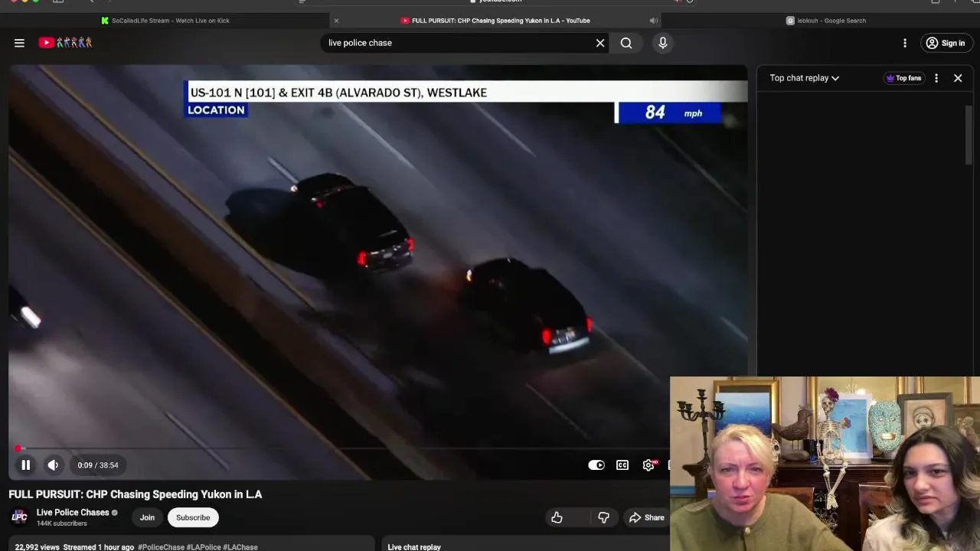Clear the search box with the X icon
The height and width of the screenshot is (551, 980).
(x=600, y=43)
